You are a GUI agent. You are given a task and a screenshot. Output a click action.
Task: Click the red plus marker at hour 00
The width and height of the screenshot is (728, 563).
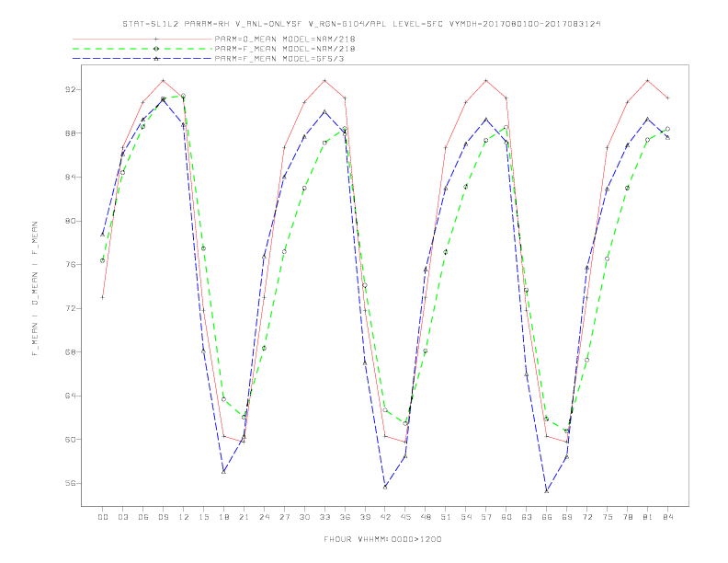[103, 297]
